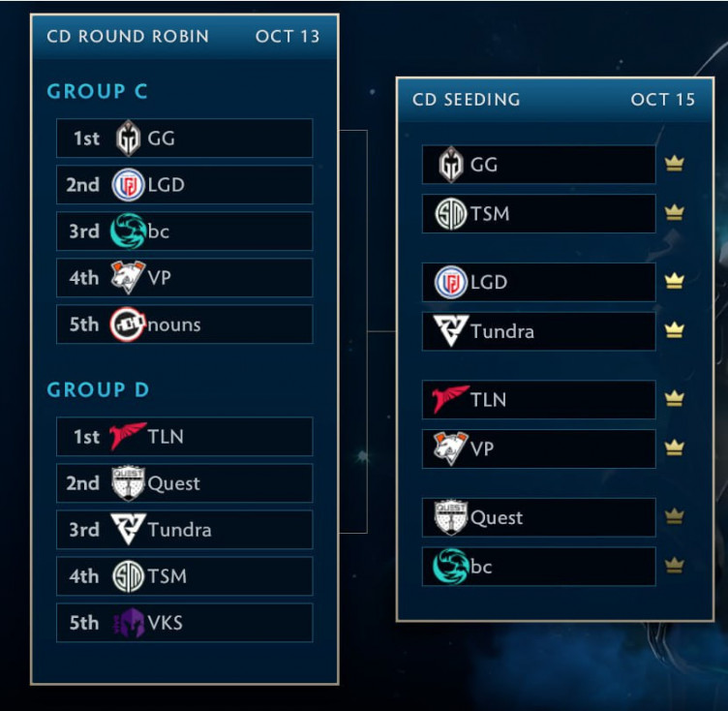728x711 pixels.
Task: Select the CD Seeding header
Action: [x=467, y=100]
